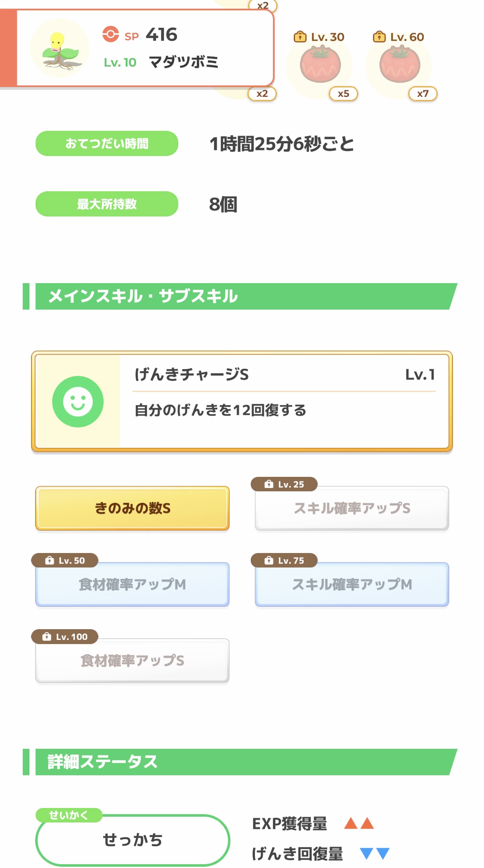Click the Pokéball SP icon
The image size is (484, 868).
(x=110, y=34)
